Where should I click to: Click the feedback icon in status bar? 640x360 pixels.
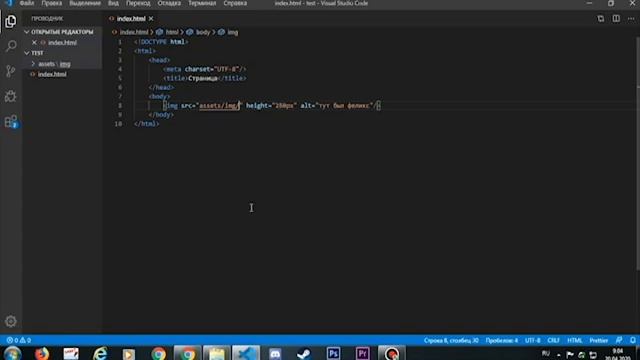pos(619,340)
